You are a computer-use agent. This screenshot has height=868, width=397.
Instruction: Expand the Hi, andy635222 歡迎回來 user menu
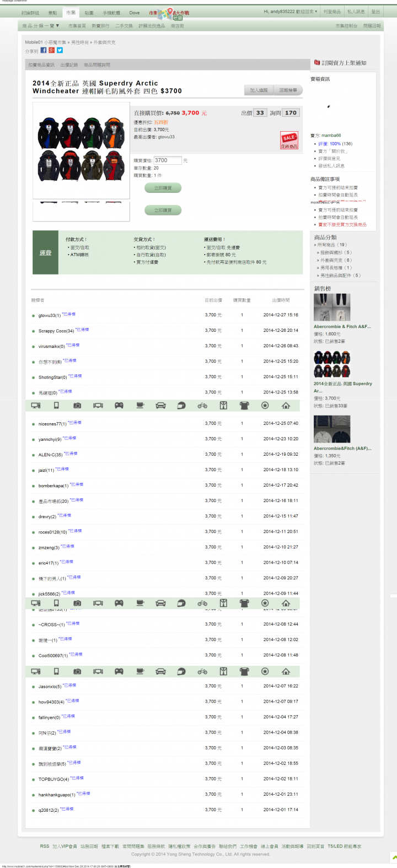(290, 12)
